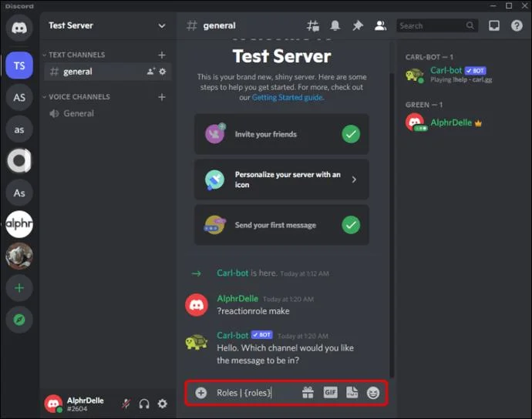Open notification settings bell icon
This screenshot has height=419, width=532.
pyautogui.click(x=335, y=25)
